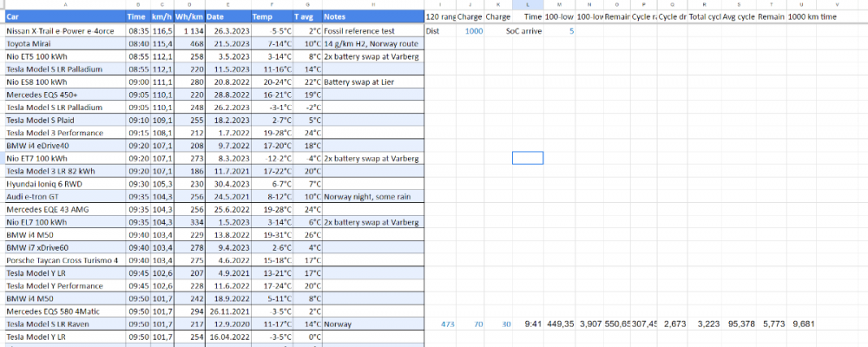The height and width of the screenshot is (347, 868).
Task: Click the SoC arrive value cell containing 5
Action: pyautogui.click(x=571, y=30)
